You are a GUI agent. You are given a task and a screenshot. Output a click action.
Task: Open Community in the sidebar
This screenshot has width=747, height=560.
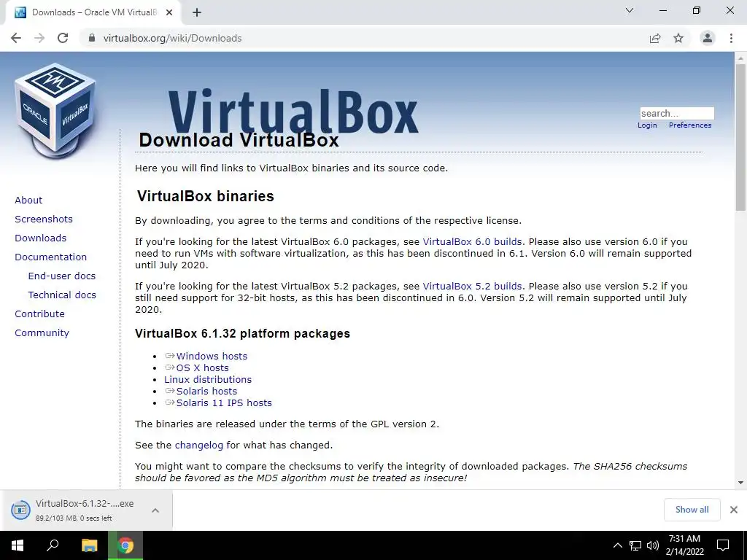click(42, 332)
